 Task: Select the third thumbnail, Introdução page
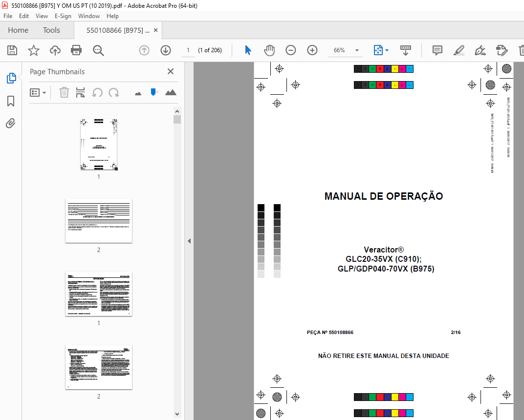pos(99,294)
